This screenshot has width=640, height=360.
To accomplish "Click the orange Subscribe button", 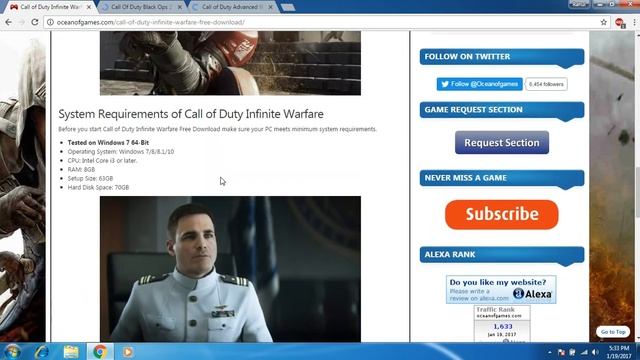I will [502, 214].
